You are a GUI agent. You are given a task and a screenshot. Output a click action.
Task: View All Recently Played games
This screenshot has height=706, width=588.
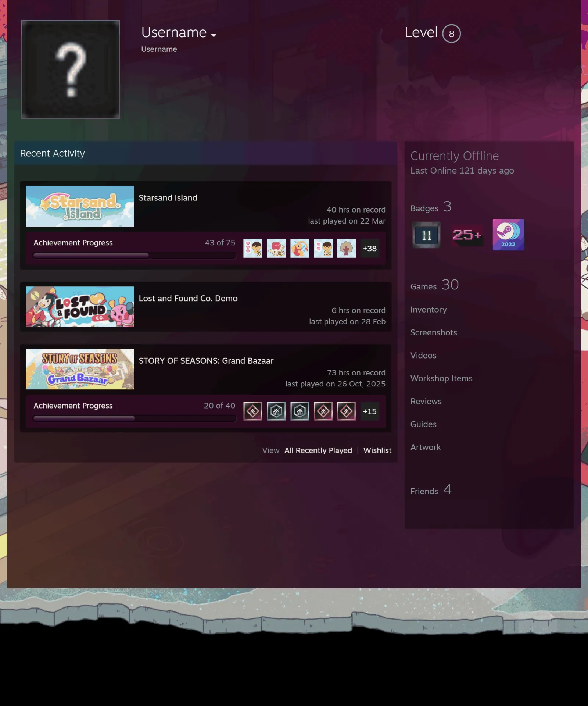tap(318, 450)
